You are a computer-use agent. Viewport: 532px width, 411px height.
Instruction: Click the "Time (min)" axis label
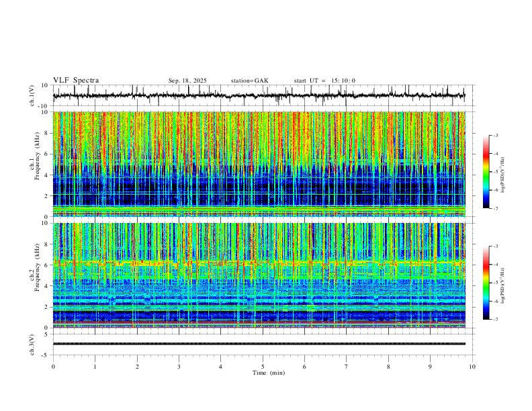(269, 373)
